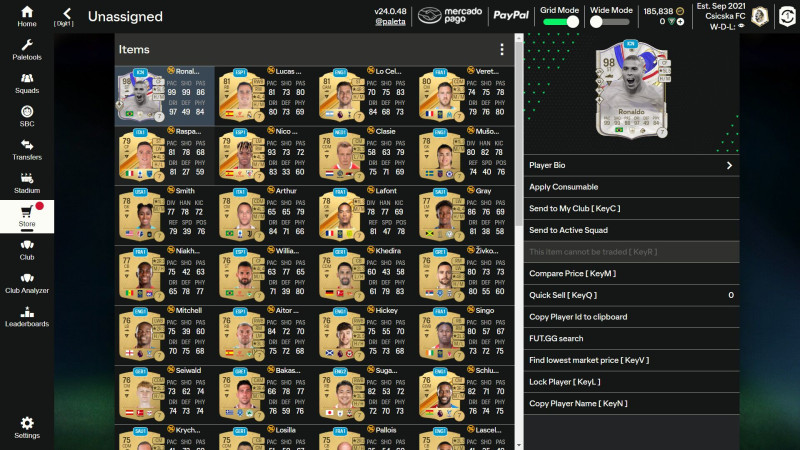Toggle the Grid Mode switch
This screenshot has height=450, width=800.
click(x=561, y=22)
